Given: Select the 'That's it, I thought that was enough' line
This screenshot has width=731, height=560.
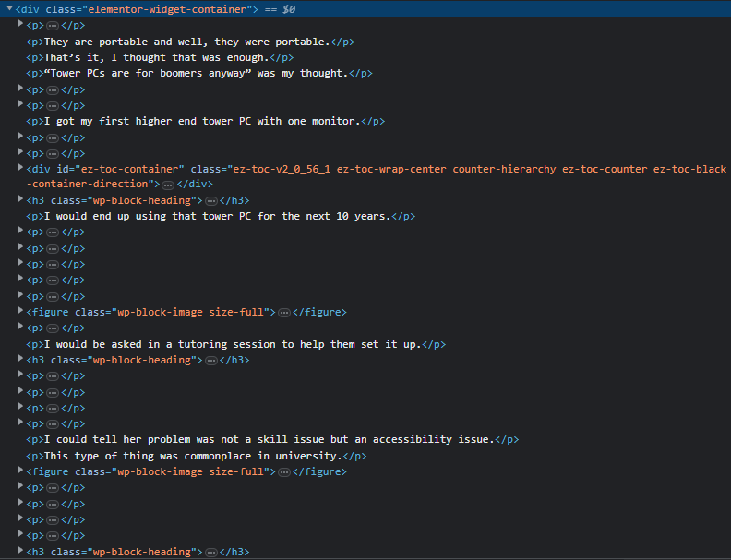Looking at the screenshot, I should (x=160, y=58).
